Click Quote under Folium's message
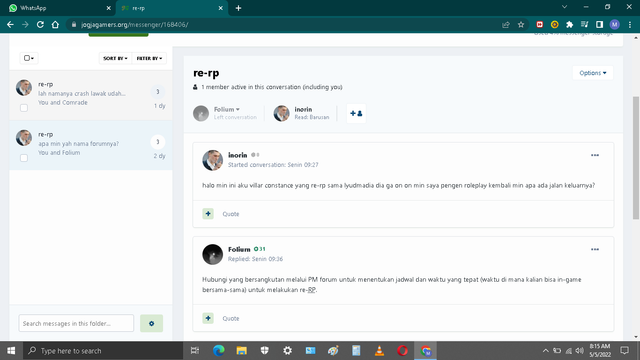The image size is (640, 360). [231, 318]
